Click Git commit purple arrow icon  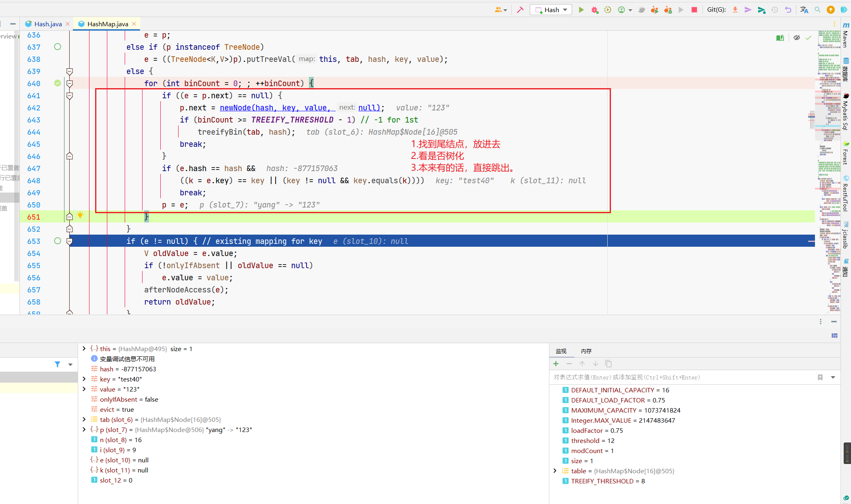pyautogui.click(x=748, y=10)
